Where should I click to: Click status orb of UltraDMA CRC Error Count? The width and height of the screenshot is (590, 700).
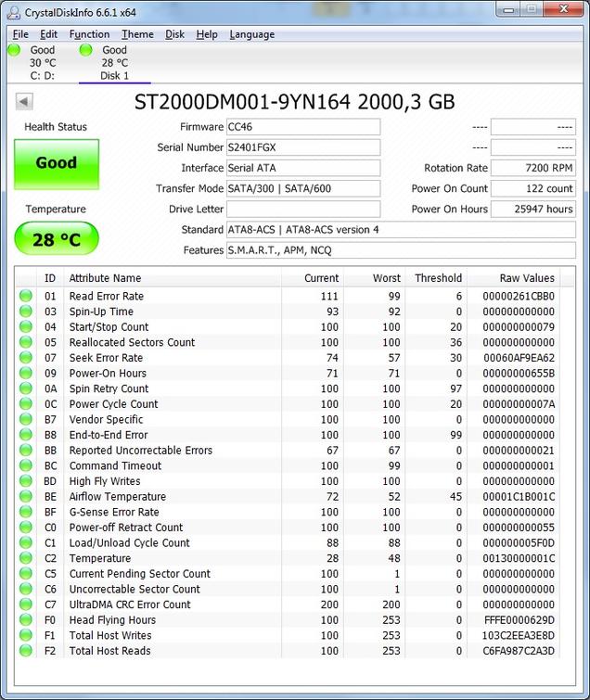[26, 604]
